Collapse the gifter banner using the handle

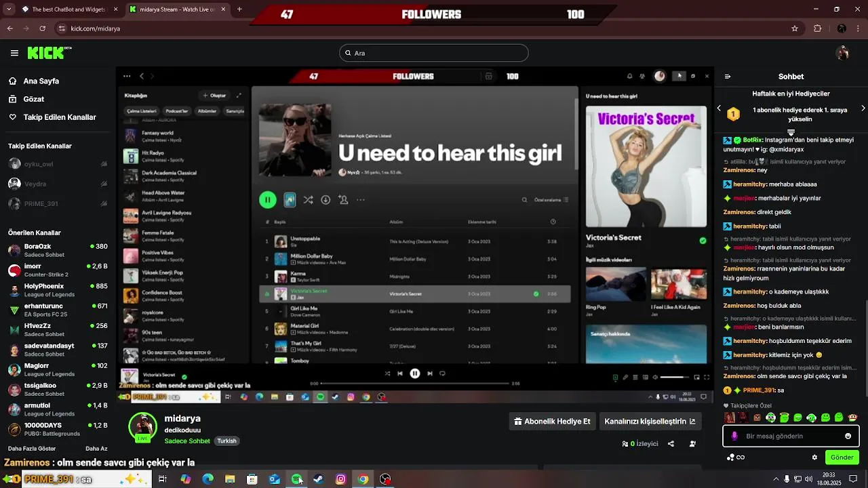point(791,132)
